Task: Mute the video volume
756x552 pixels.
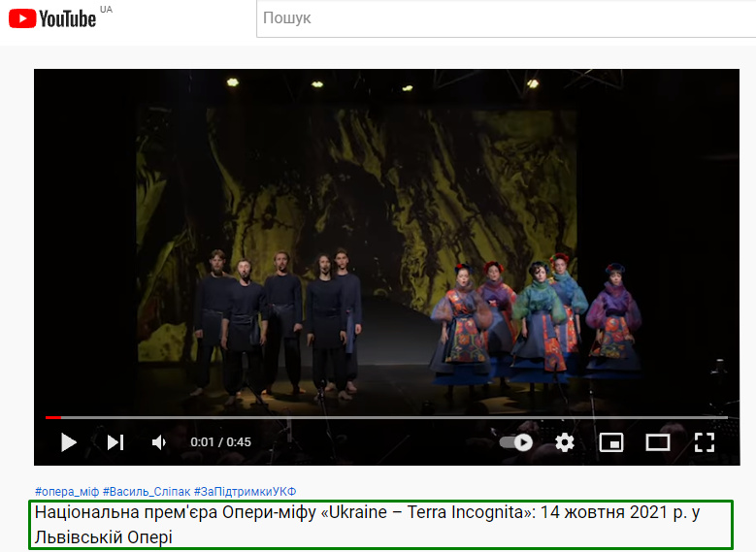Action: coord(159,442)
